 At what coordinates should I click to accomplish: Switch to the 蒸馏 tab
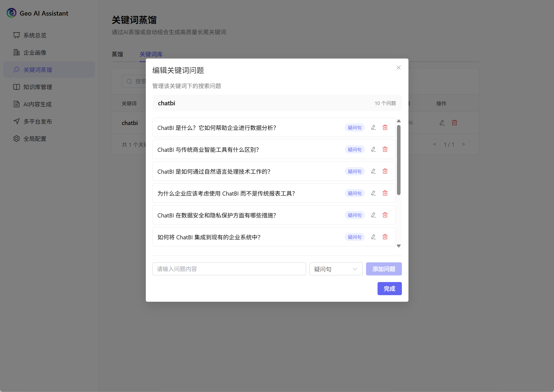click(x=117, y=54)
